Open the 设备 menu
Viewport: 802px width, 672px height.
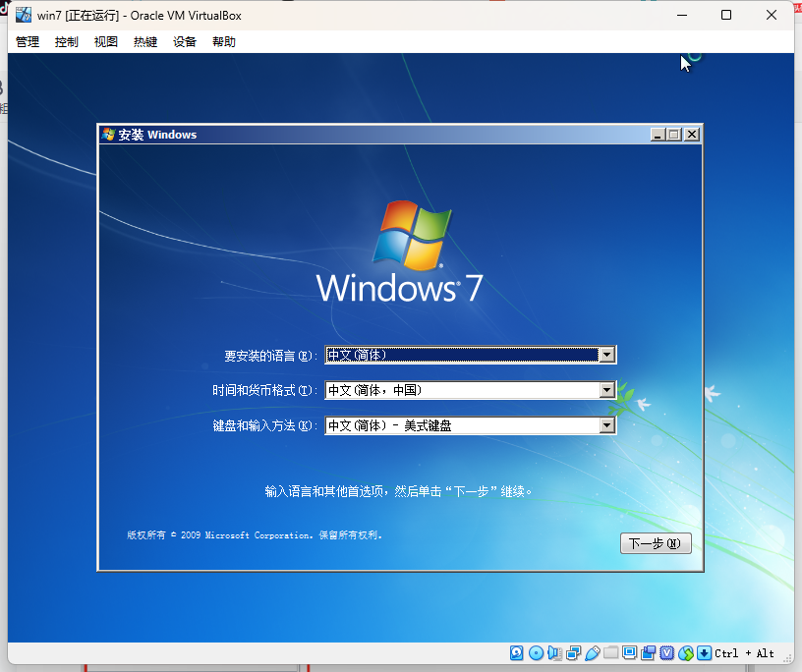(183, 41)
